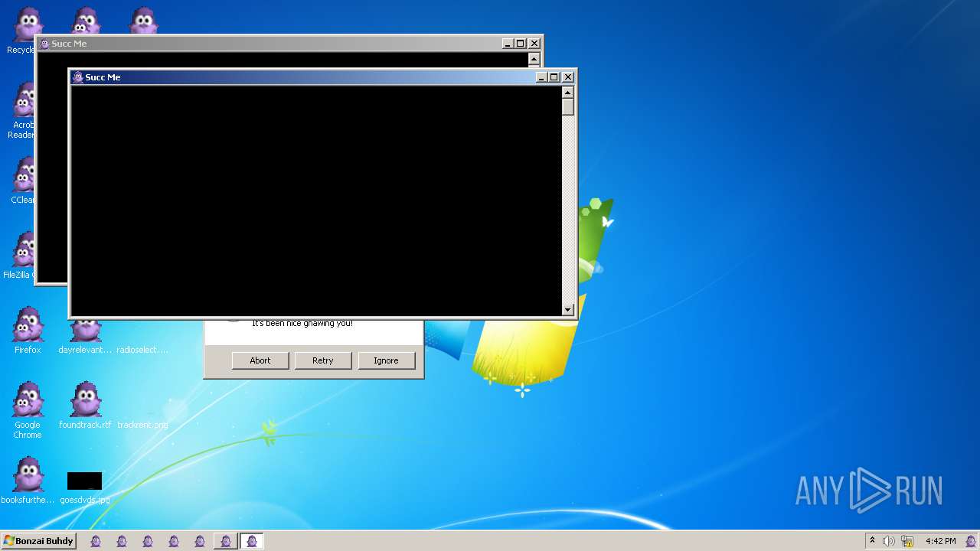
Task: Maximize the back Succ Me window
Action: tap(520, 44)
